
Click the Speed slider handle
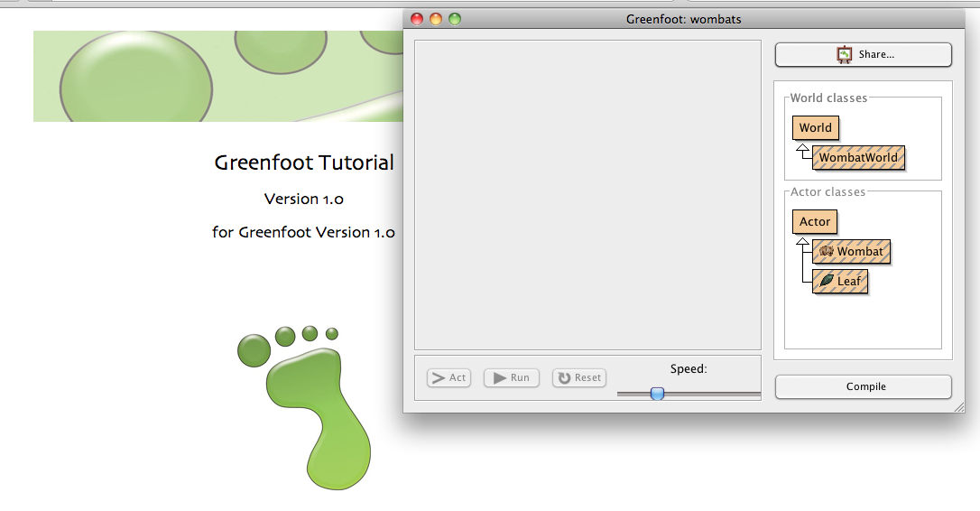657,394
